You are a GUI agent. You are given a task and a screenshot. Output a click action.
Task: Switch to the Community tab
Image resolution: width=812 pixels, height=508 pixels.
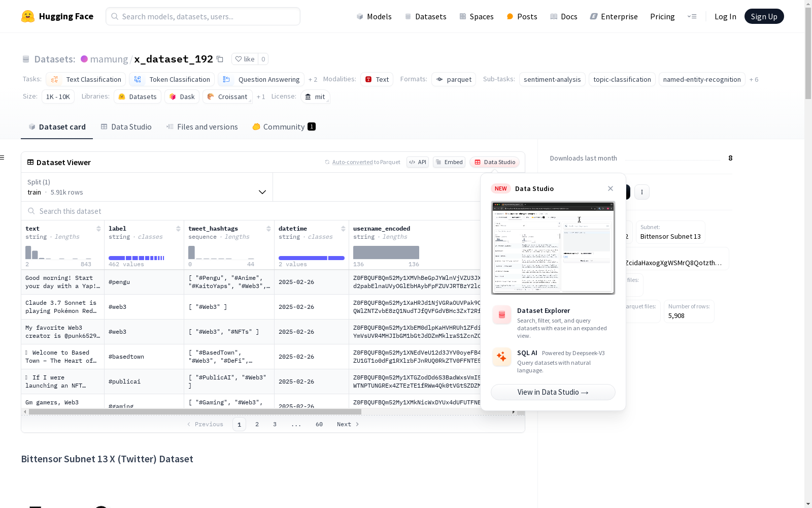pyautogui.click(x=284, y=127)
